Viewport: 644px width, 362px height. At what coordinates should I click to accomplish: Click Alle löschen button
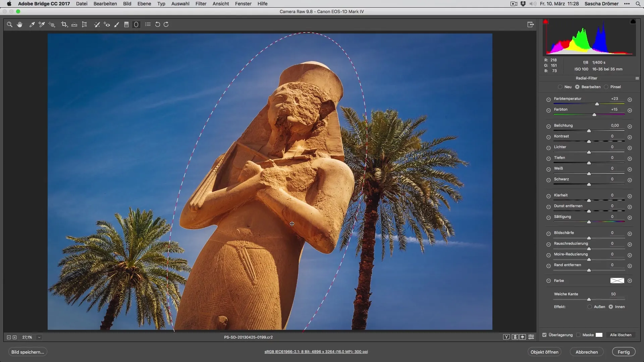click(621, 335)
